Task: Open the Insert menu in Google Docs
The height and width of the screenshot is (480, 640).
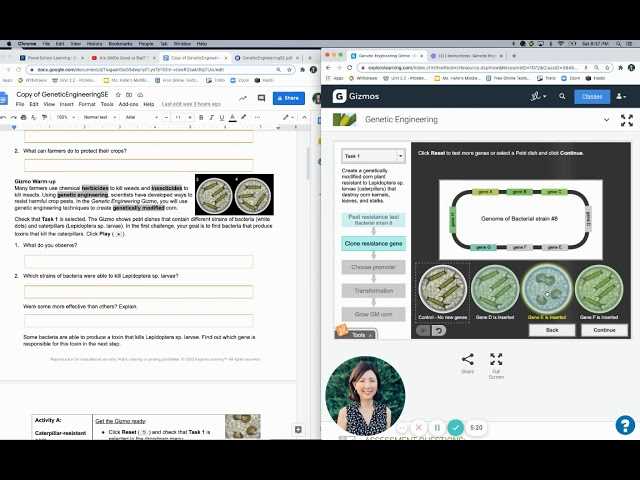Action: tap(67, 104)
